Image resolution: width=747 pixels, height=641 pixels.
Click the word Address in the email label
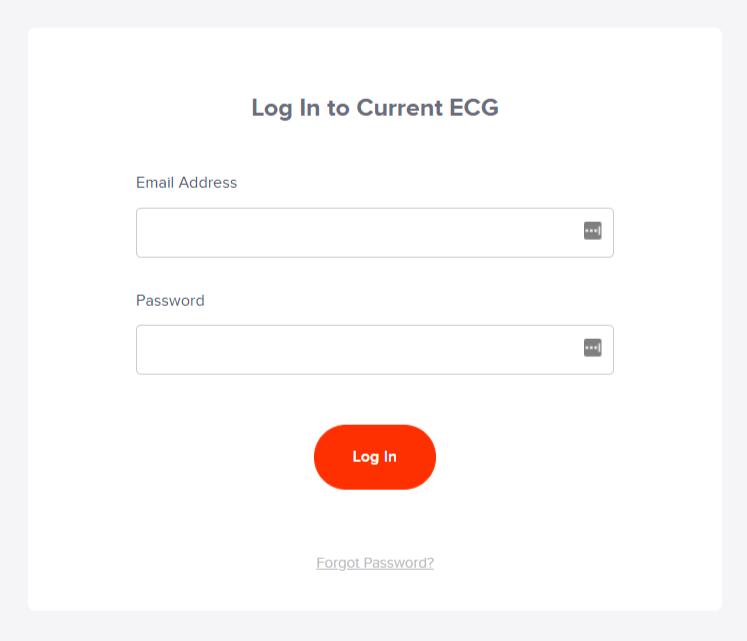tap(208, 183)
